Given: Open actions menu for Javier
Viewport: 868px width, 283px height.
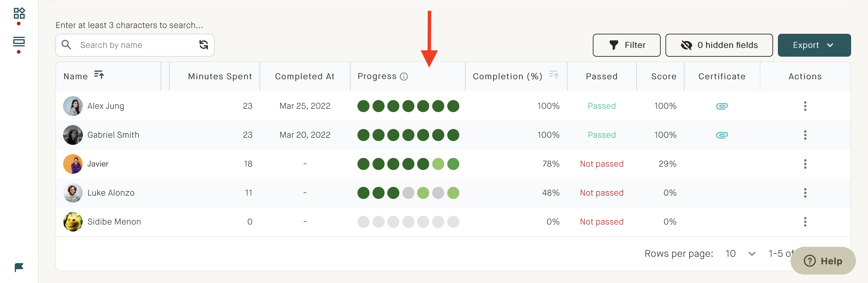Looking at the screenshot, I should [x=805, y=164].
